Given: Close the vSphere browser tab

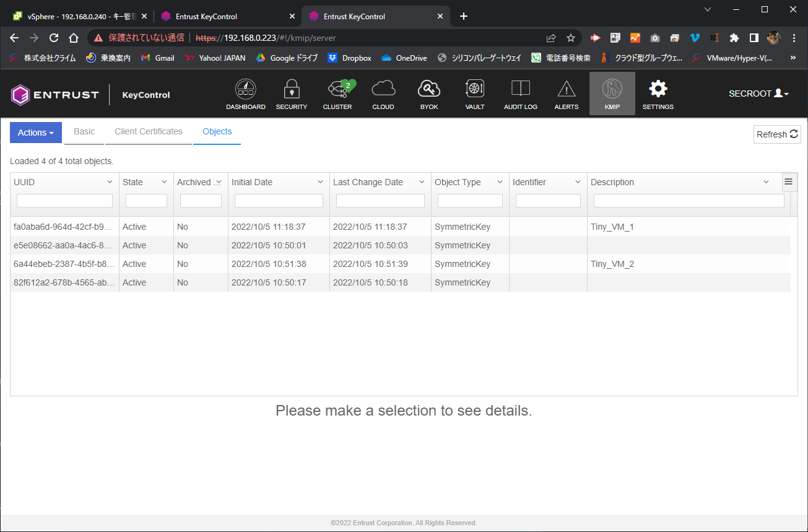Looking at the screenshot, I should [144, 16].
